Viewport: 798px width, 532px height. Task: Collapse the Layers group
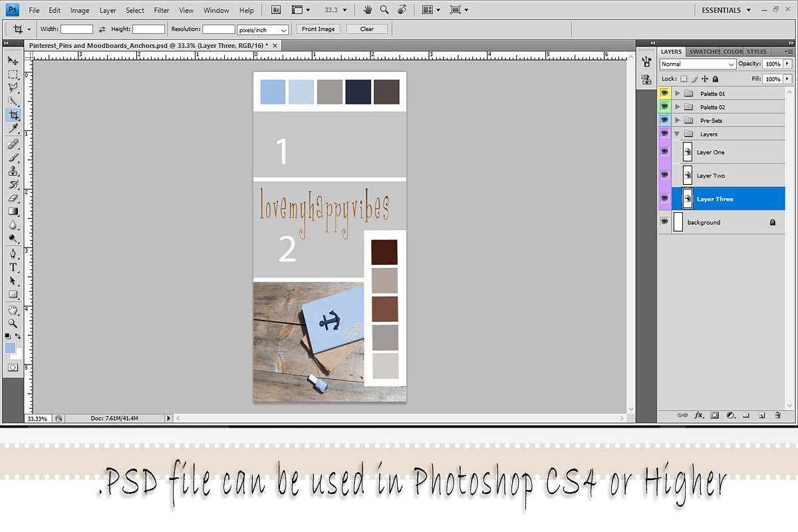pos(677,134)
